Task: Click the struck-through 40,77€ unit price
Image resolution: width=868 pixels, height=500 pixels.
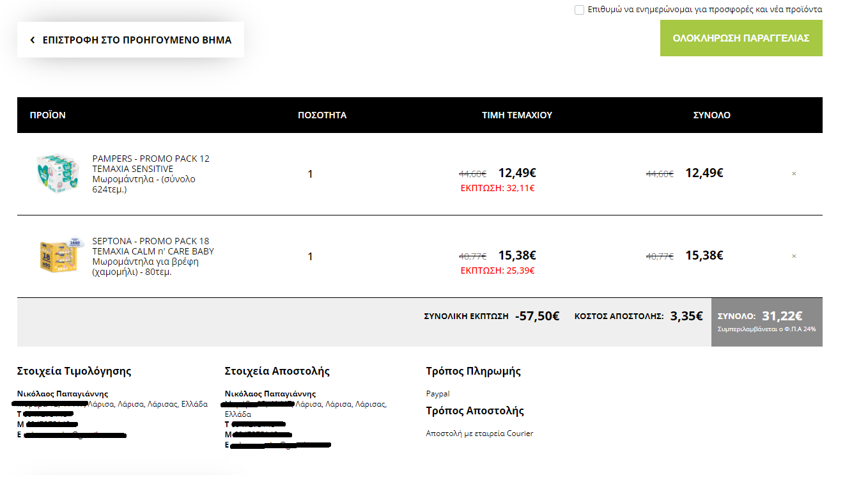Action: coord(473,256)
